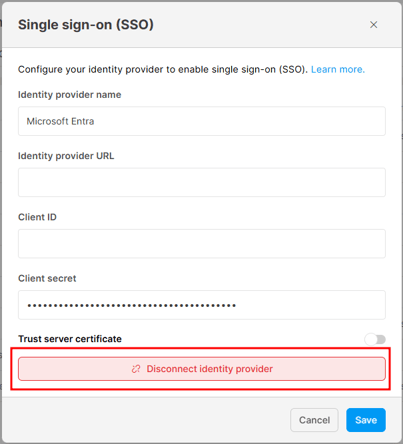Cancel the SSO dialog changes

(x=314, y=420)
